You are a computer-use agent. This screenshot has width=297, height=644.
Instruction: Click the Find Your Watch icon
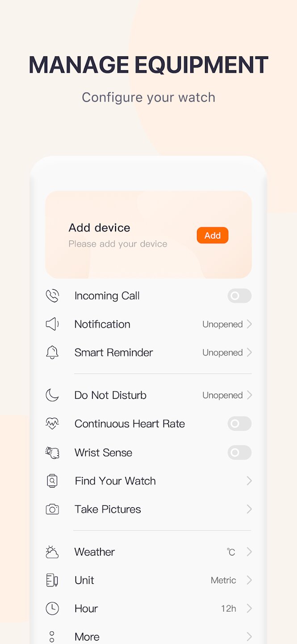52,481
